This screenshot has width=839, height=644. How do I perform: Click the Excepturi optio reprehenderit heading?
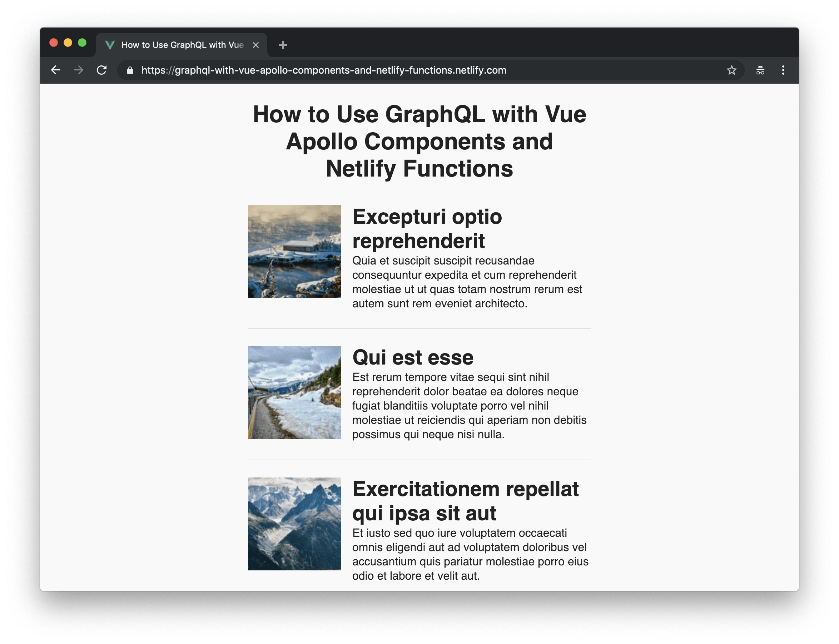(427, 228)
